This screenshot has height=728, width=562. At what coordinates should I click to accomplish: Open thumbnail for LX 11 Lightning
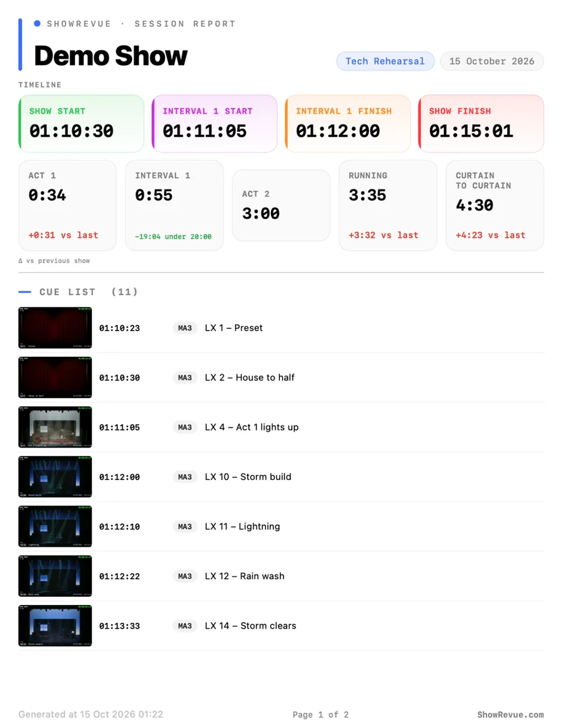(x=55, y=527)
